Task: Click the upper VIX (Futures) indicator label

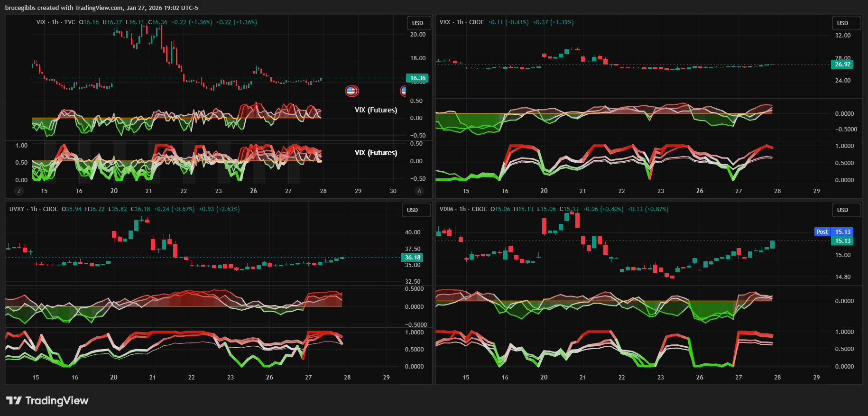Action: [x=376, y=110]
